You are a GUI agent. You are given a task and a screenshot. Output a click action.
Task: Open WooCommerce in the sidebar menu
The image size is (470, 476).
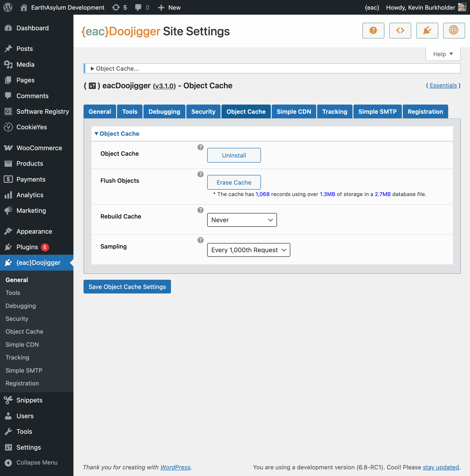pos(39,148)
